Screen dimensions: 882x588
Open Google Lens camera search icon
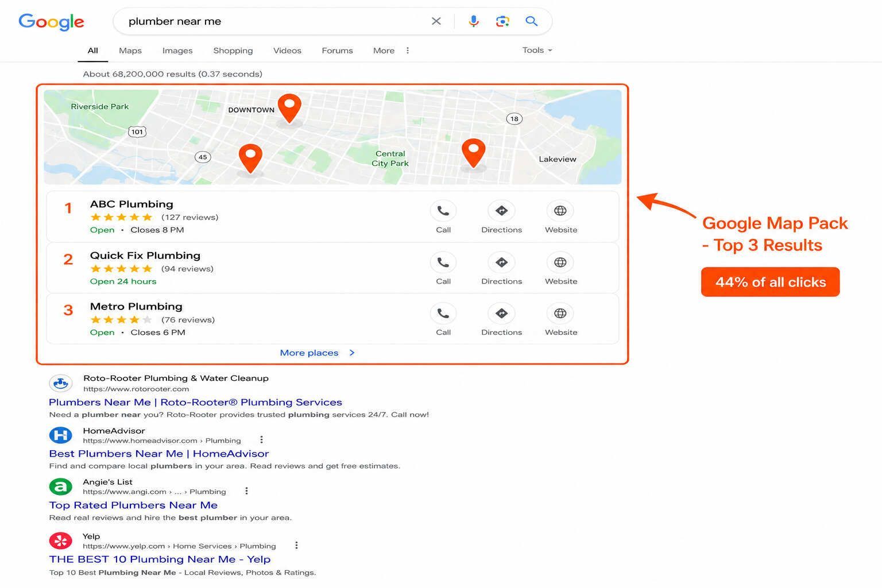tap(502, 21)
